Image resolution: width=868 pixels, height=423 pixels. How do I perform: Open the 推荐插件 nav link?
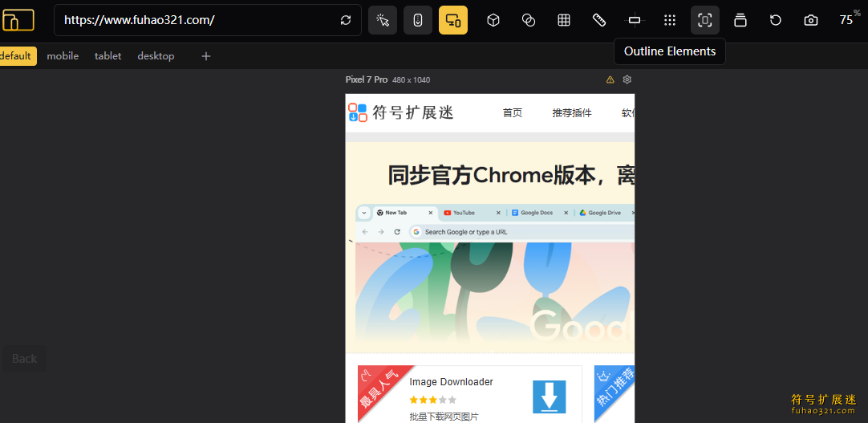(572, 113)
